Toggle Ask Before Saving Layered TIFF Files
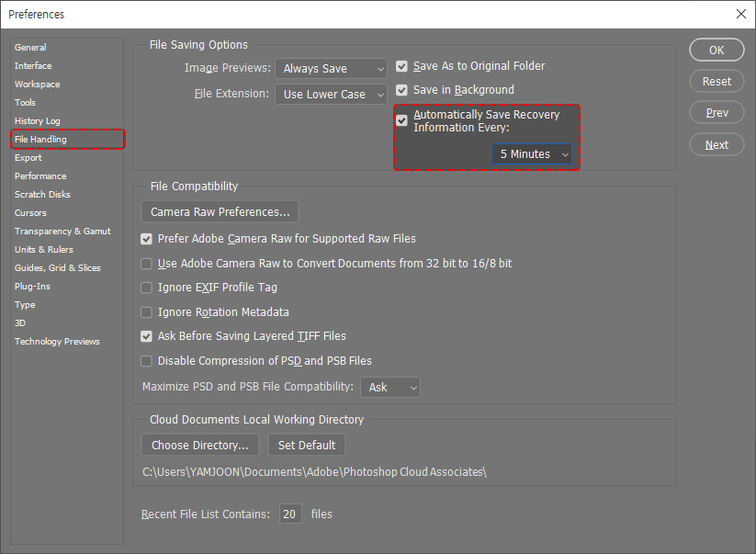 tap(146, 336)
